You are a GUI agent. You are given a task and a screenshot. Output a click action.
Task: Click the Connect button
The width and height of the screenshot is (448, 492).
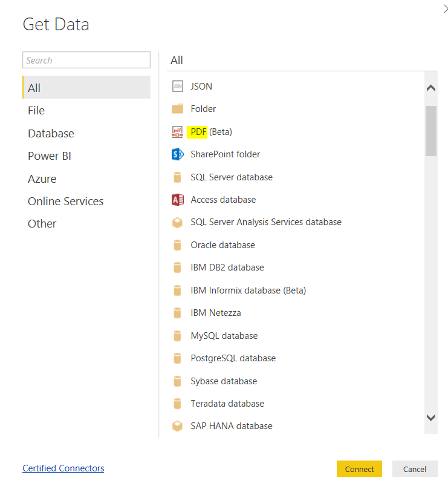click(x=359, y=469)
